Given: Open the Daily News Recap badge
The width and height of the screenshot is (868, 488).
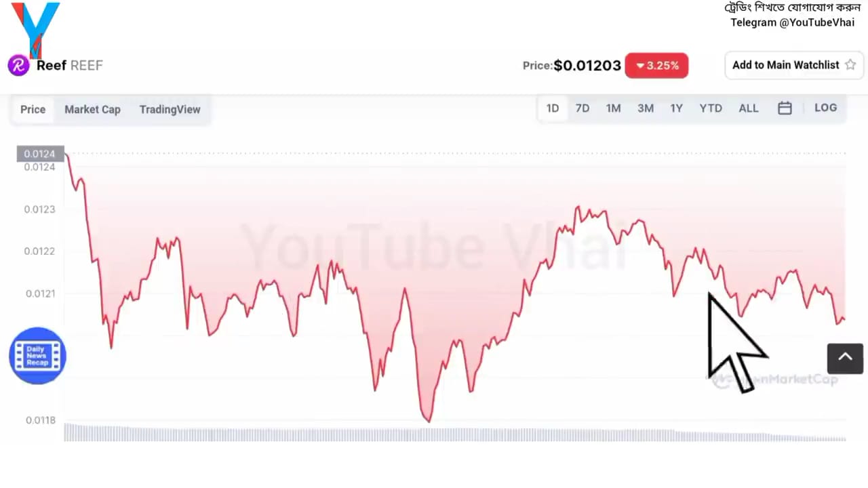Looking at the screenshot, I should [37, 355].
